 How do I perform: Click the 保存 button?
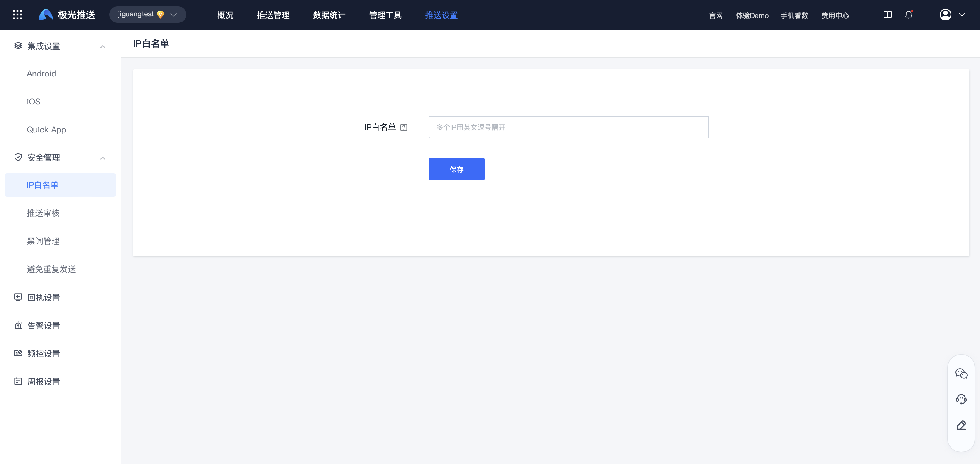coord(456,169)
